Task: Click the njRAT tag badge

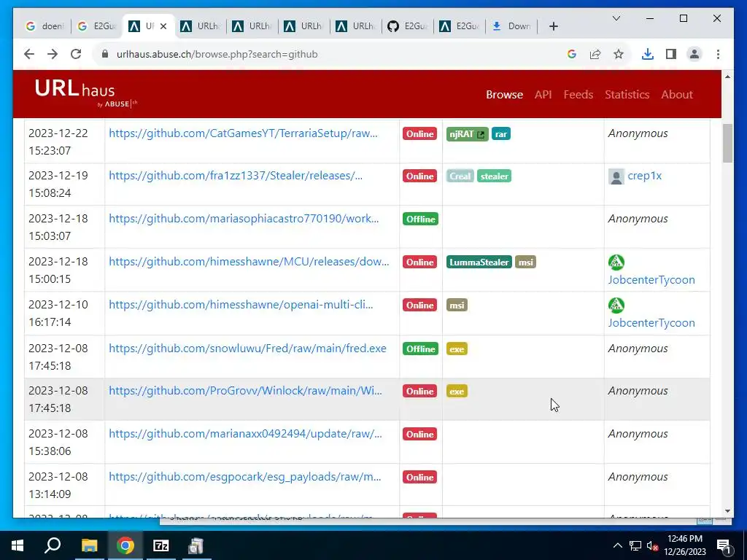Action: [x=467, y=134]
